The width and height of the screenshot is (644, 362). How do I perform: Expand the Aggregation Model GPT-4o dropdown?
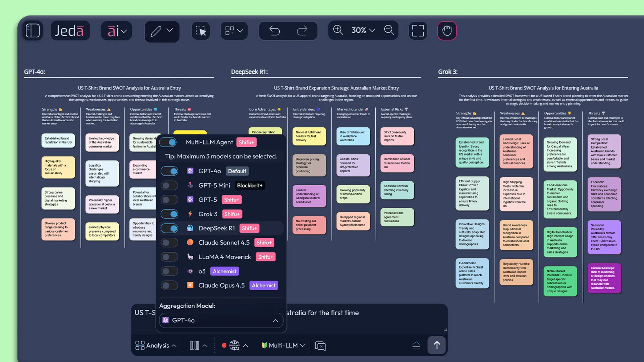click(x=276, y=320)
